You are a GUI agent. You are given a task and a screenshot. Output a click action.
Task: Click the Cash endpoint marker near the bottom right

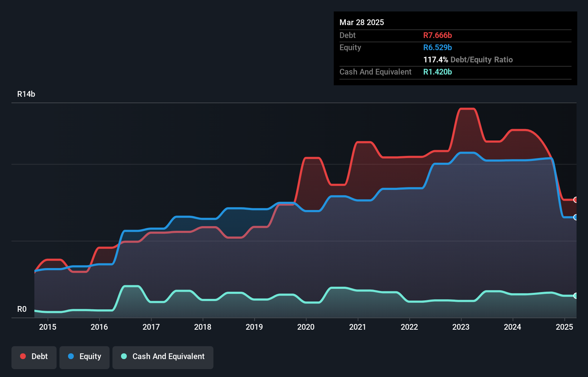coord(576,296)
